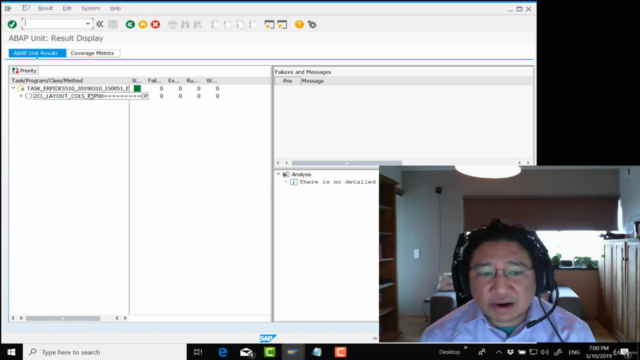
Task: Click the First Page icon
Action: coord(215,24)
